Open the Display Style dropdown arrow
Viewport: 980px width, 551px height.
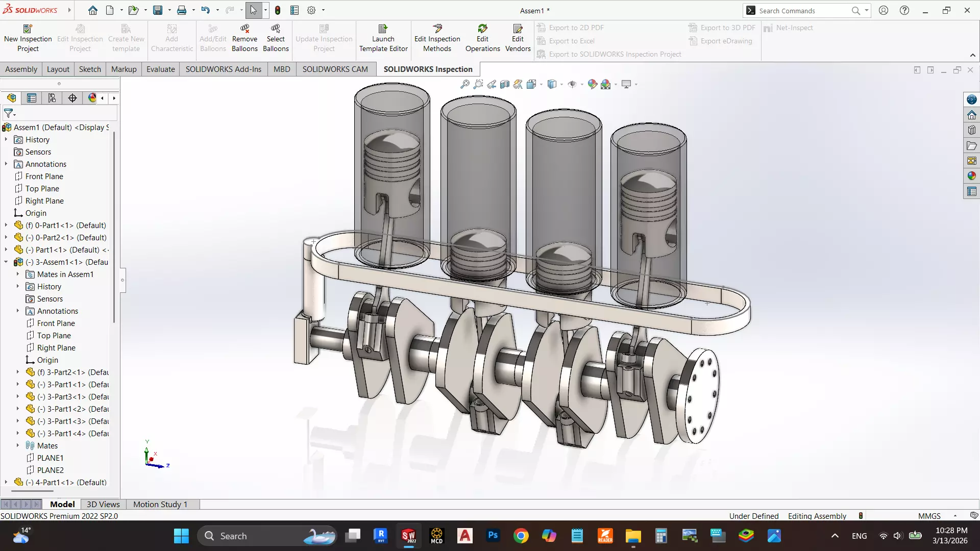tap(561, 85)
